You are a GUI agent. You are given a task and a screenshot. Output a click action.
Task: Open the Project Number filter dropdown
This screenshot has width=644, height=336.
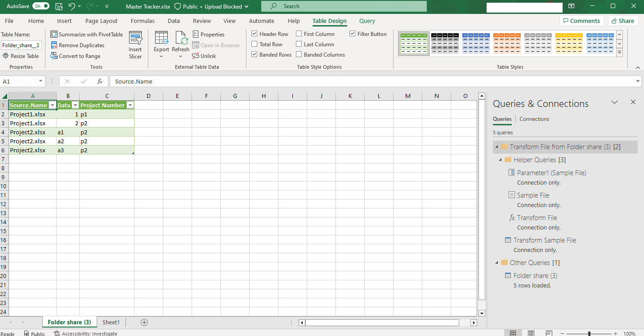pos(130,105)
